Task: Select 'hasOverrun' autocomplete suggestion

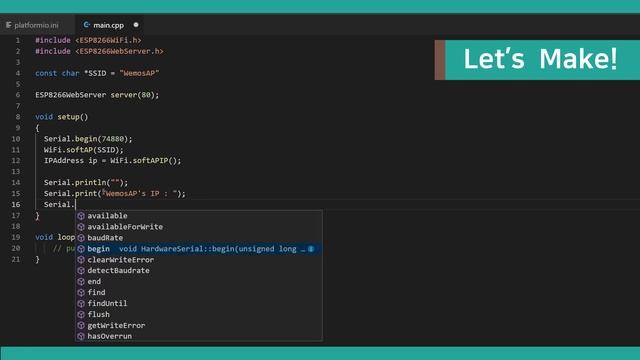Action: pos(199,336)
